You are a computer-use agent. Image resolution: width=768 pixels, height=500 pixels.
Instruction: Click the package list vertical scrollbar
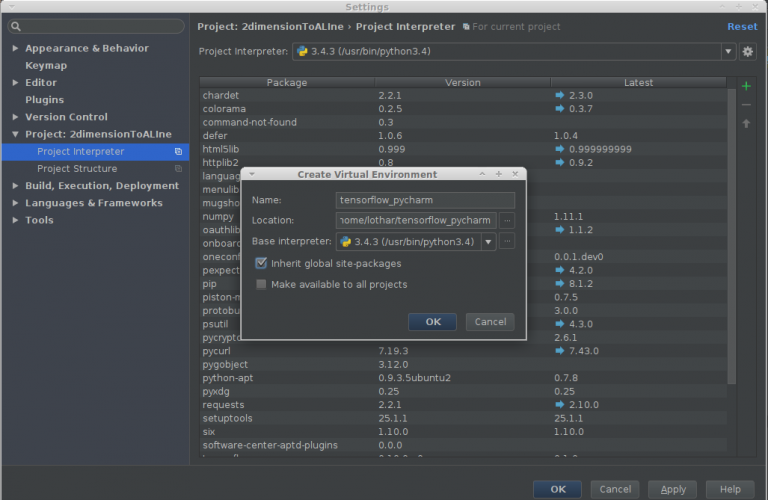click(732, 230)
